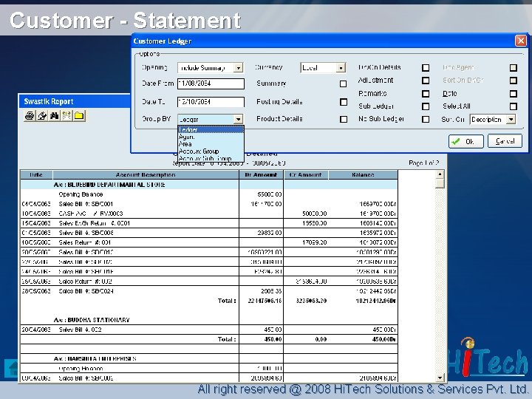Open the Currency dropdown showing Local

coord(341,68)
